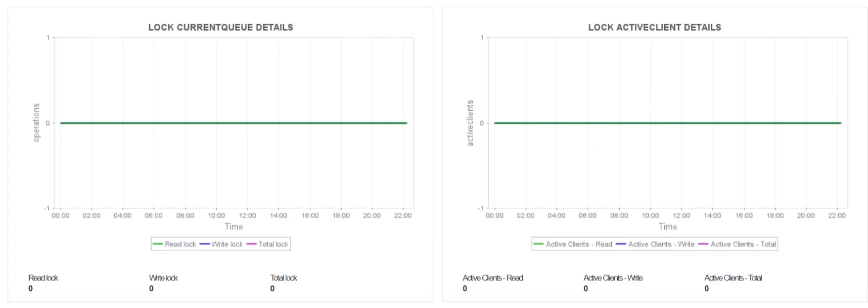Image resolution: width=868 pixels, height=308 pixels.
Task: Click the 12:00 tick on Currentqueue chart
Action: click(247, 216)
